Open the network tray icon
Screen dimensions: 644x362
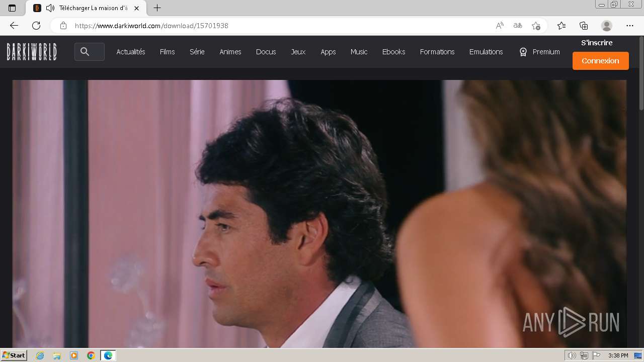click(x=584, y=355)
